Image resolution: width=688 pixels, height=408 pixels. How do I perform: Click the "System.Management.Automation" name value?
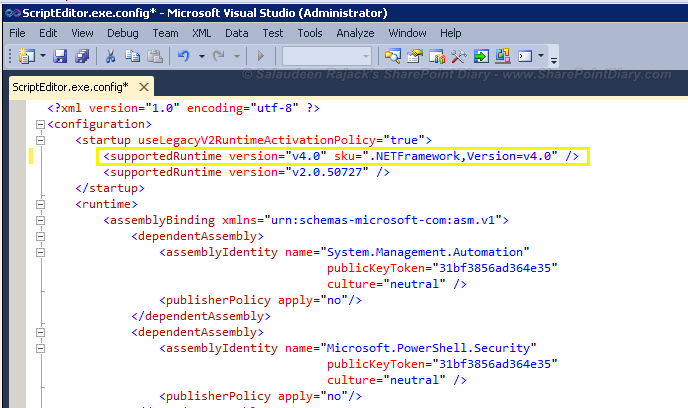(425, 252)
